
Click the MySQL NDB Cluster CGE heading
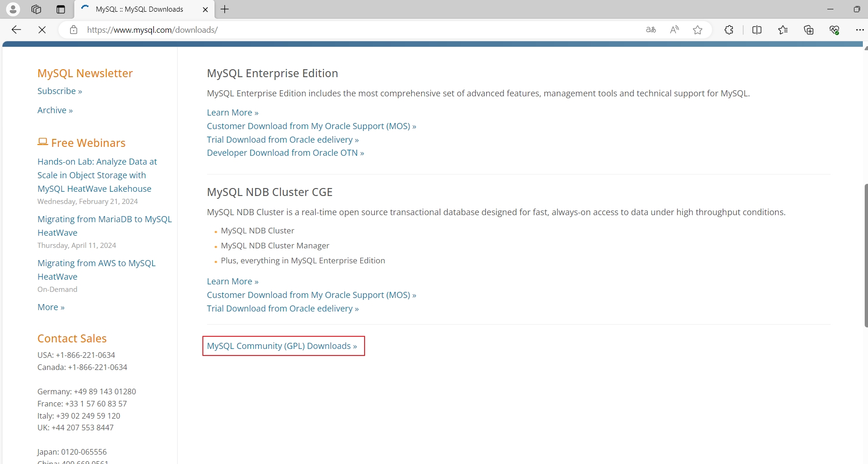[x=270, y=192]
